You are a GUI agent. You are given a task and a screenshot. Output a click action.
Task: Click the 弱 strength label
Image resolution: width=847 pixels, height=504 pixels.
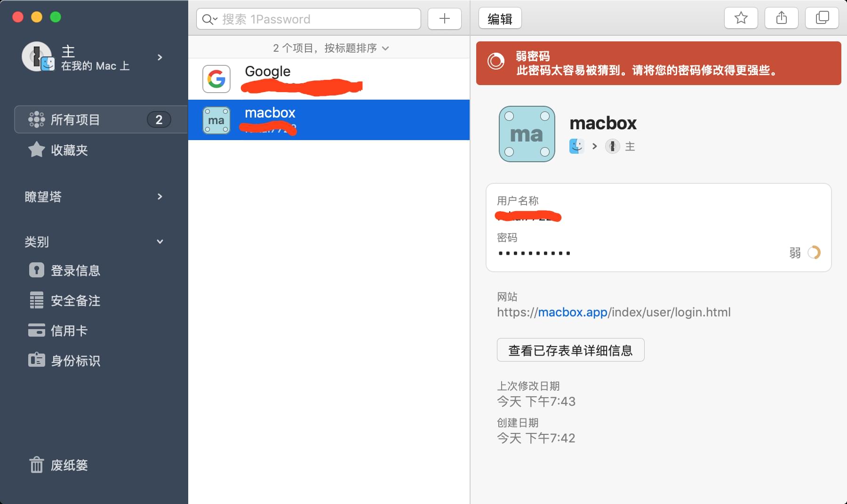[795, 253]
